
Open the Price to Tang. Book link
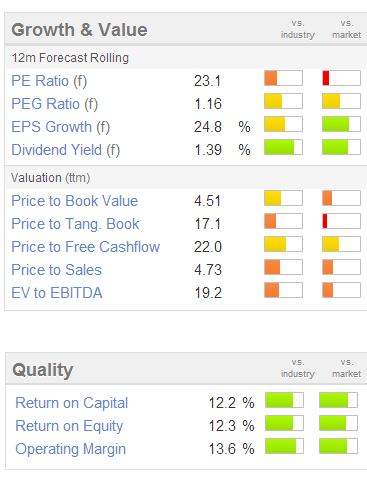click(x=75, y=224)
